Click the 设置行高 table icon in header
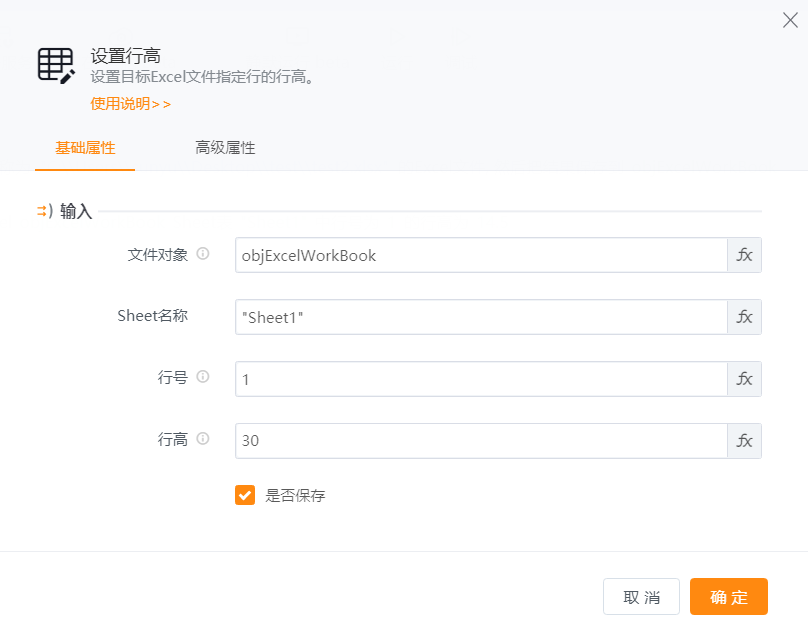 (x=56, y=65)
